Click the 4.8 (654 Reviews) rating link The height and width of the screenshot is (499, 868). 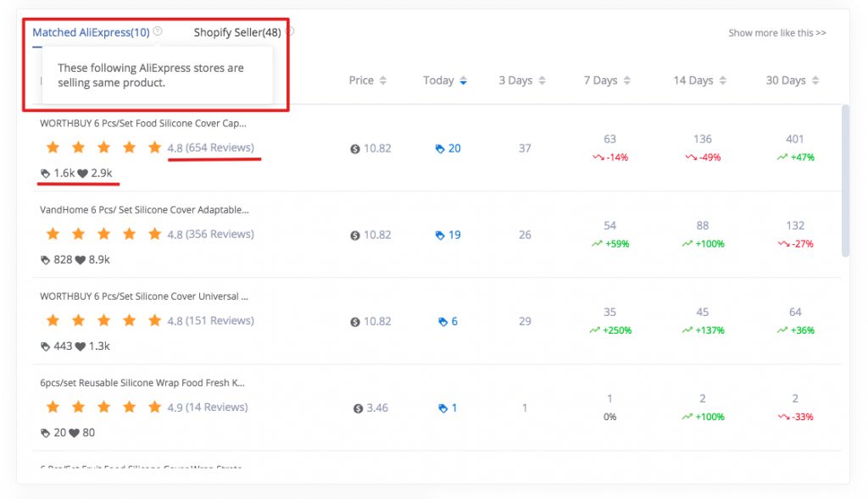click(x=210, y=147)
